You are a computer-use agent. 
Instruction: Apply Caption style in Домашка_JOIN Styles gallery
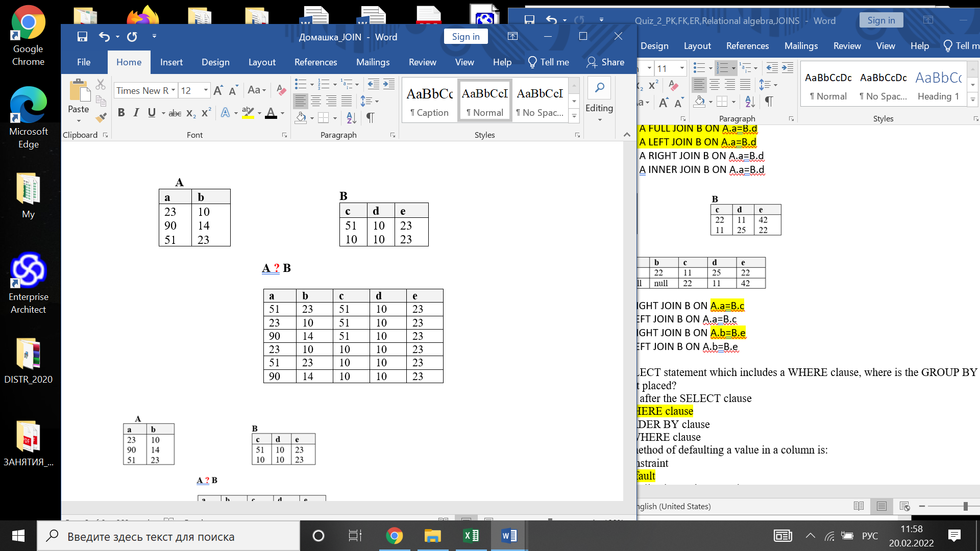tap(430, 101)
